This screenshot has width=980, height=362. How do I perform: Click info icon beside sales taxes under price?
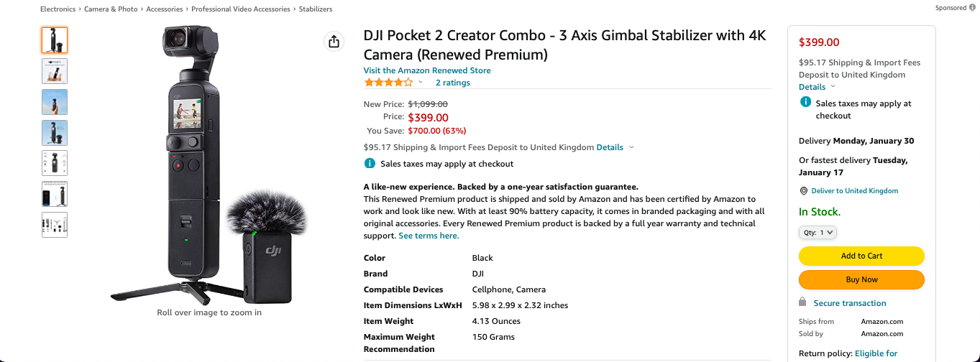(x=370, y=164)
